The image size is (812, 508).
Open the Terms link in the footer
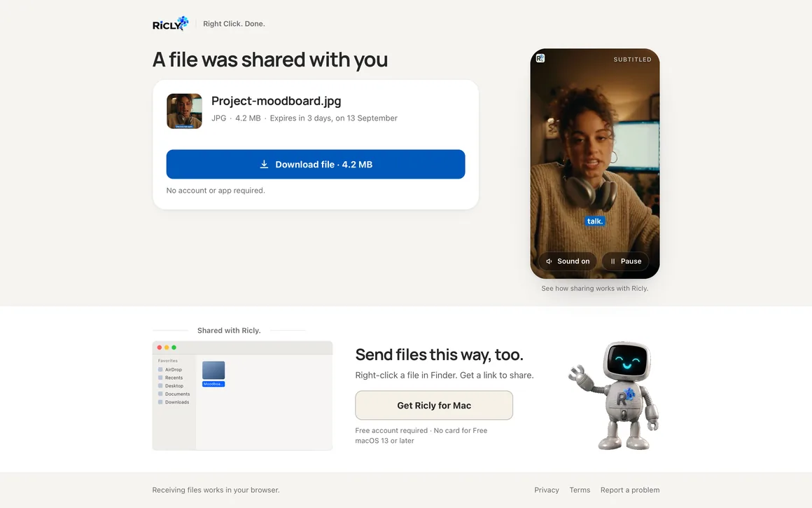(x=580, y=490)
